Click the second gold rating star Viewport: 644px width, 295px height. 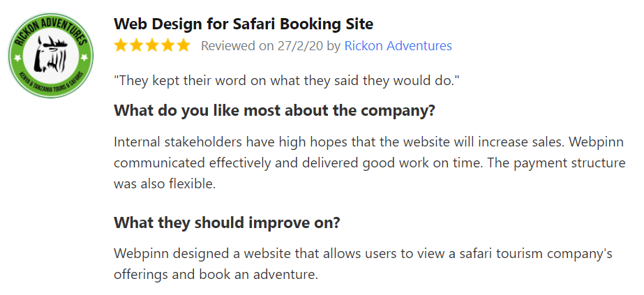coord(137,45)
